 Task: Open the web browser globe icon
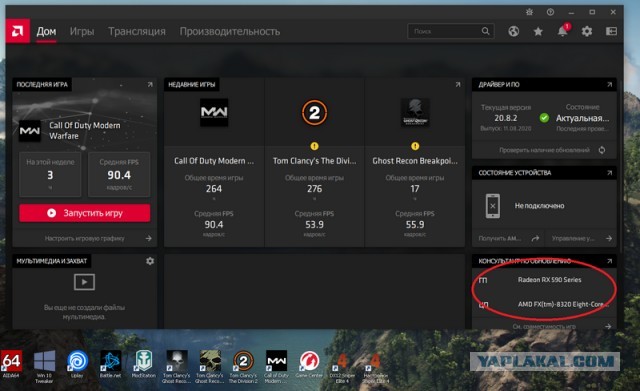point(513,31)
